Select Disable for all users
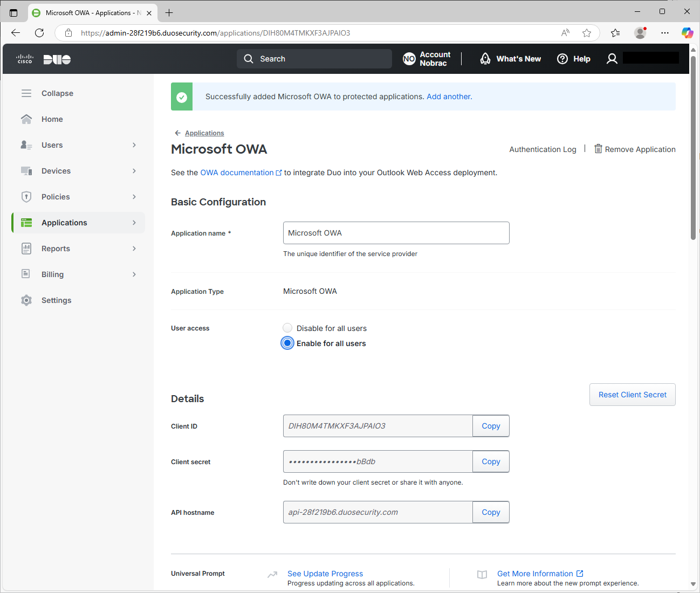Viewport: 700px width, 593px height. pos(287,328)
